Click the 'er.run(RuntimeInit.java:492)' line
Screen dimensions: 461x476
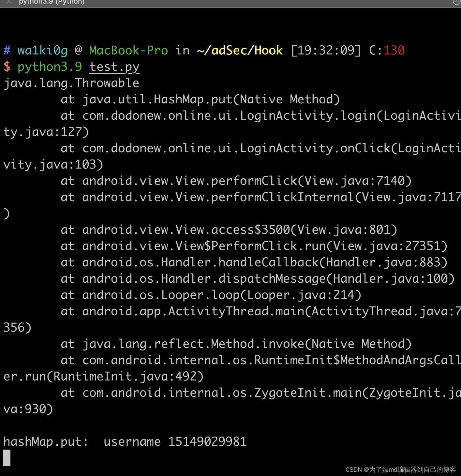point(103,377)
